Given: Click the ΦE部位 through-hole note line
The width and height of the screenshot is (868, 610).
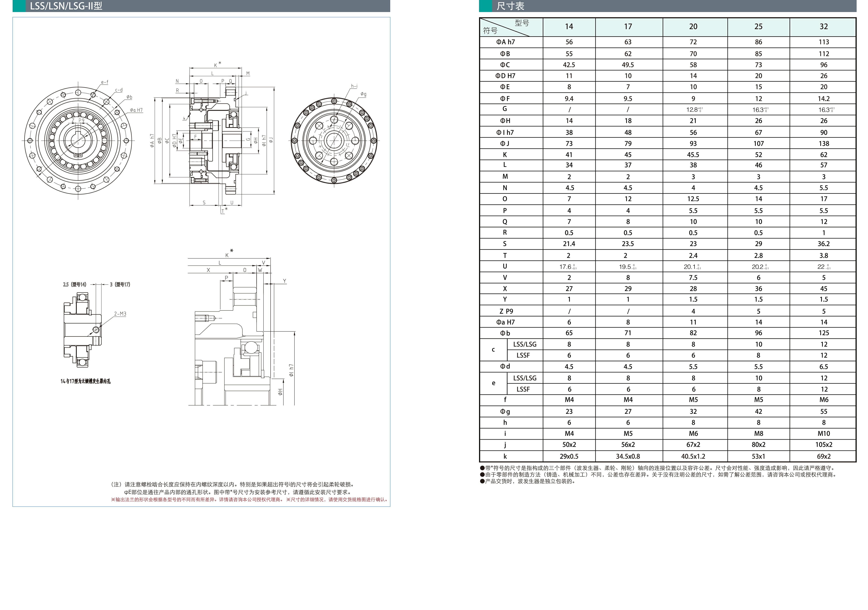Looking at the screenshot, I should [238, 492].
